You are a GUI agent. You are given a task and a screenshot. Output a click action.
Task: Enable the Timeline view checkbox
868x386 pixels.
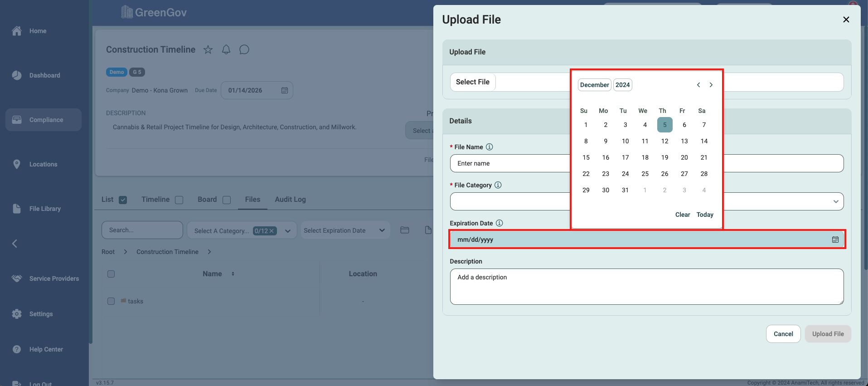[179, 200]
